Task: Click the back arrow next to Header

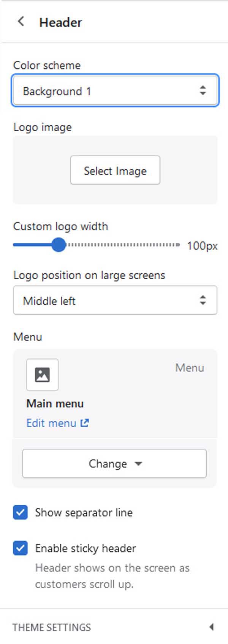Action: tap(21, 22)
